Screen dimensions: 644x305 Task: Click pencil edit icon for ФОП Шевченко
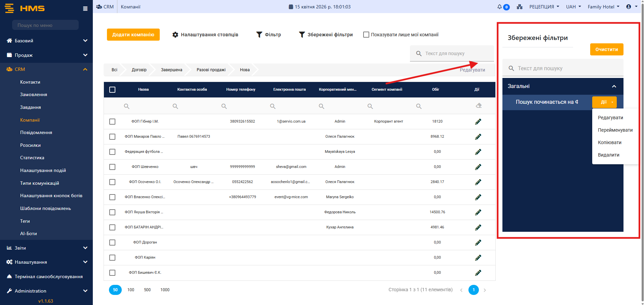pyautogui.click(x=478, y=167)
